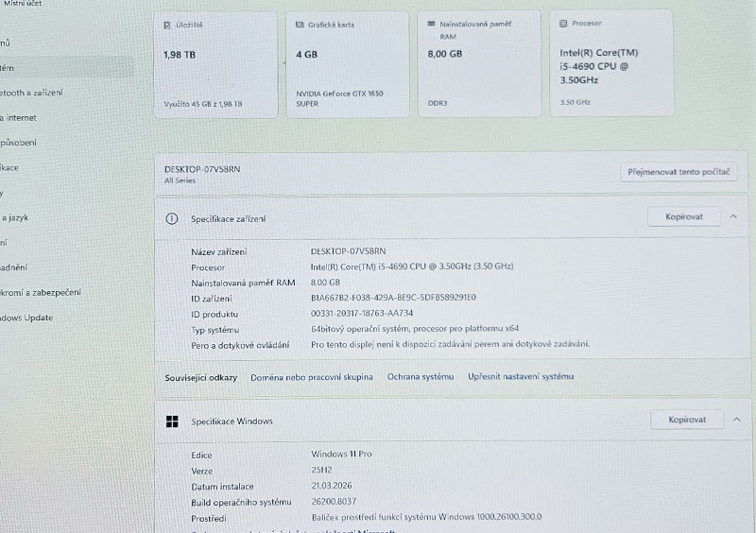This screenshot has height=533, width=756.
Task: Click the Místní účet label
Action: 22,4
